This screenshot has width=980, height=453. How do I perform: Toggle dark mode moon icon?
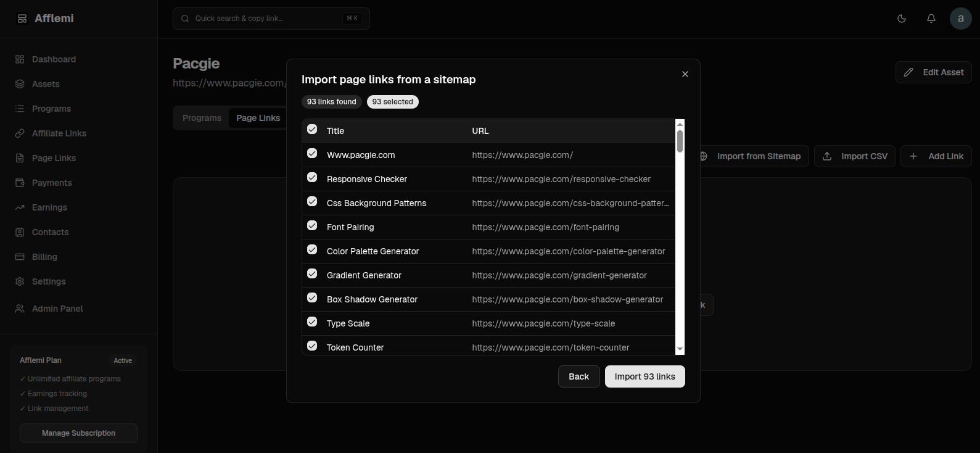pos(902,19)
